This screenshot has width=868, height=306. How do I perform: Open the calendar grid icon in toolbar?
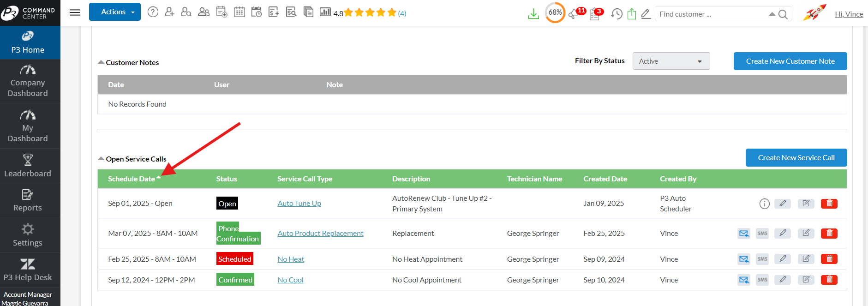click(x=239, y=12)
